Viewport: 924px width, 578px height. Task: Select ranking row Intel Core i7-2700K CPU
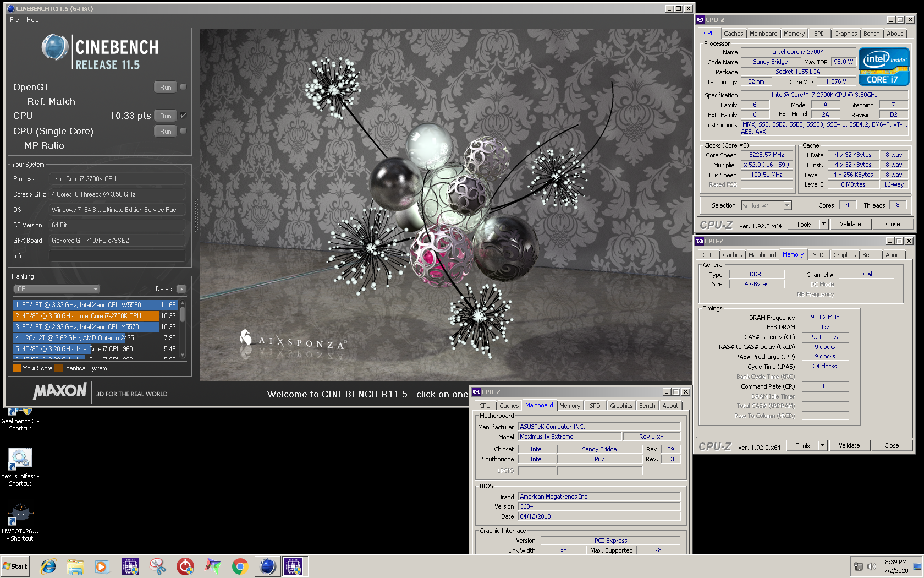tap(96, 315)
